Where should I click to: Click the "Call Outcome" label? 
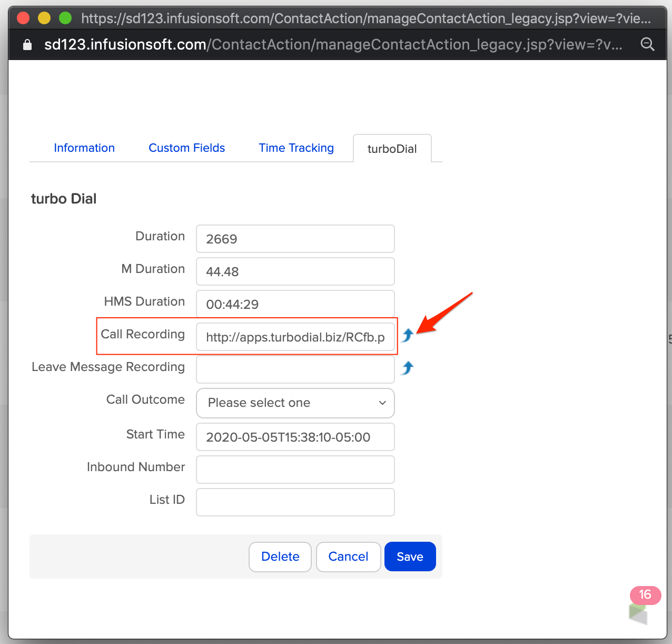tap(146, 399)
